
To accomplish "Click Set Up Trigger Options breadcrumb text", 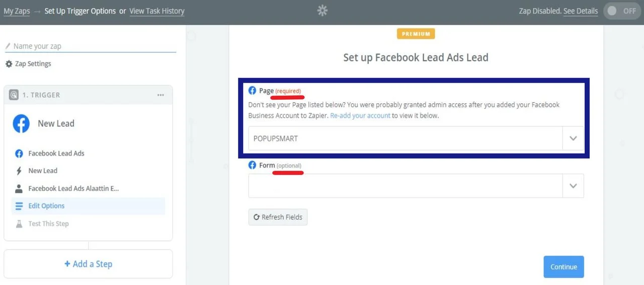I will [80, 11].
